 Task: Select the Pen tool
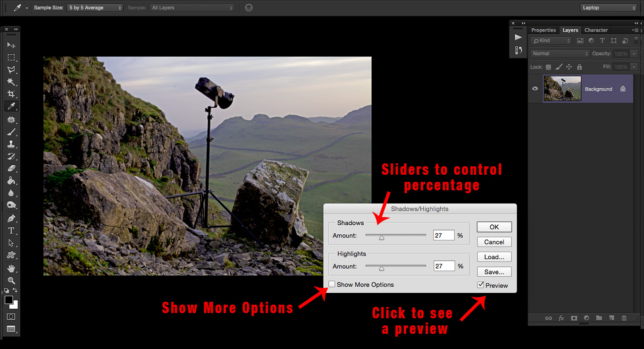click(11, 219)
